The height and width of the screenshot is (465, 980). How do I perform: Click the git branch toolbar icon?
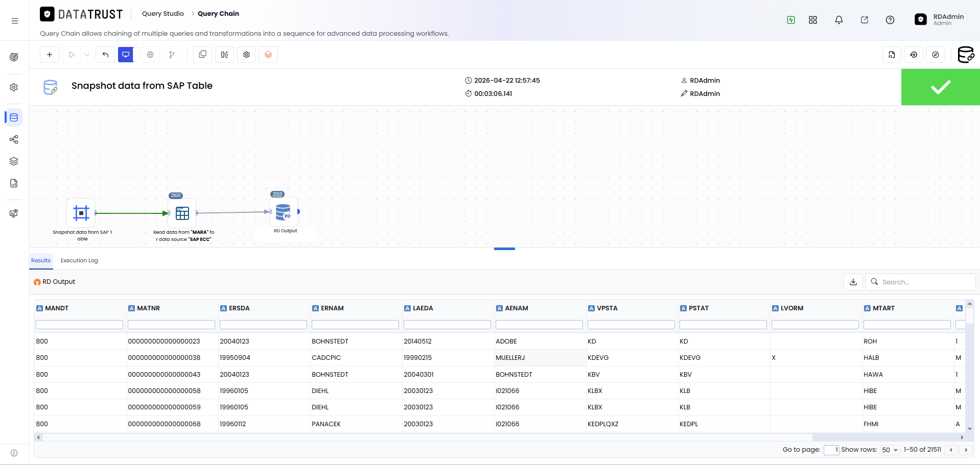(172, 55)
